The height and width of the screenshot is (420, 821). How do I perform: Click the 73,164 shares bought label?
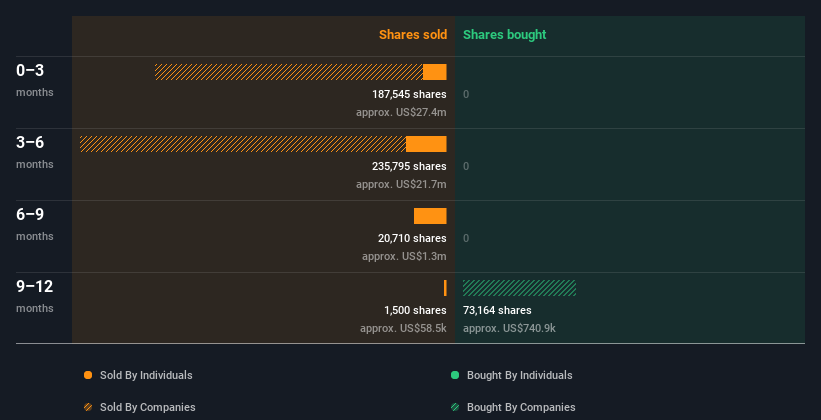pos(497,310)
